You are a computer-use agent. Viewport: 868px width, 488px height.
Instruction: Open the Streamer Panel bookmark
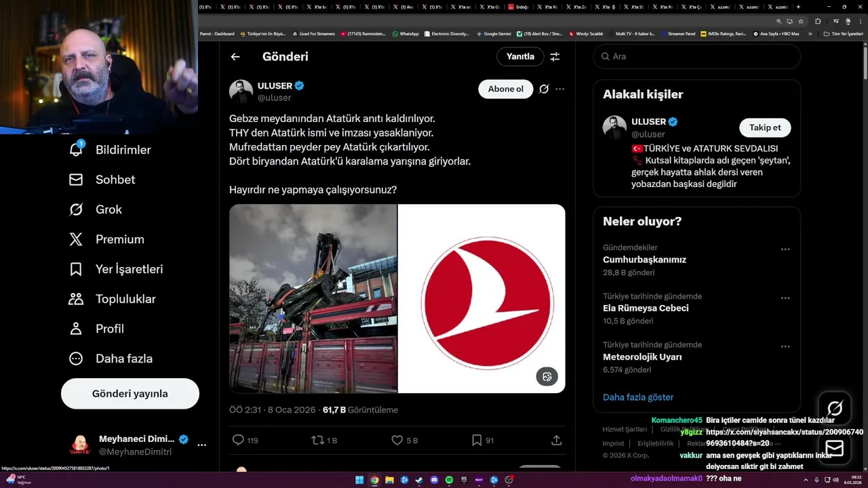tap(677, 34)
